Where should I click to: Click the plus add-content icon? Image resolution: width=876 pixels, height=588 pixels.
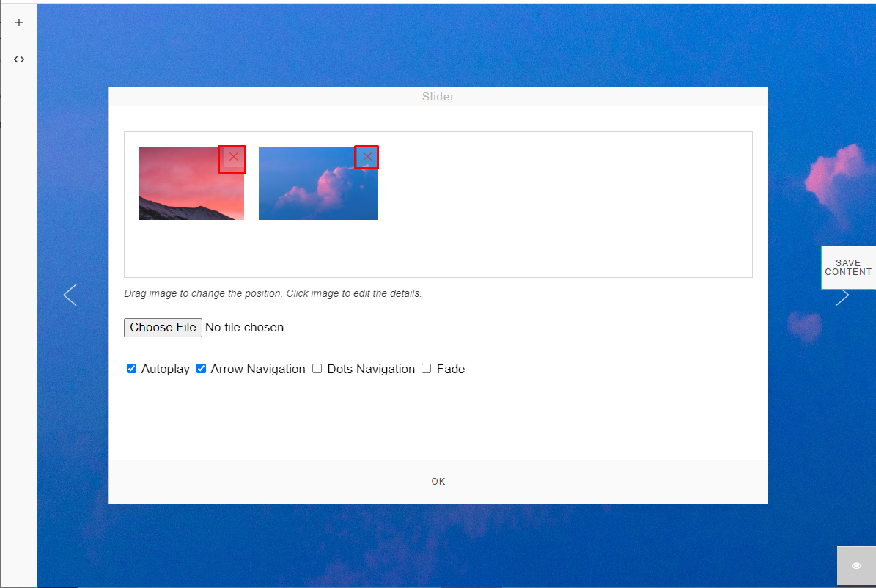19,23
